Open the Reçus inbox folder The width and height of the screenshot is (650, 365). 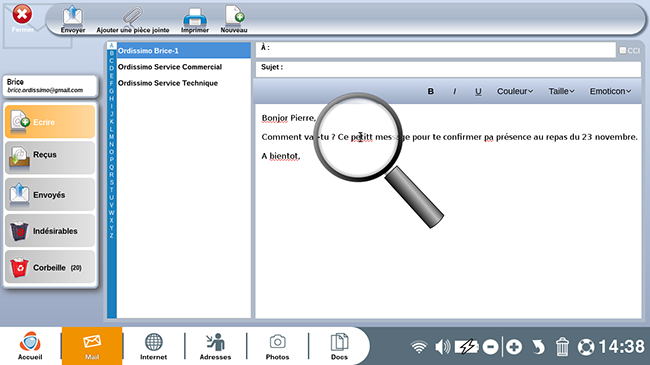[x=50, y=158]
